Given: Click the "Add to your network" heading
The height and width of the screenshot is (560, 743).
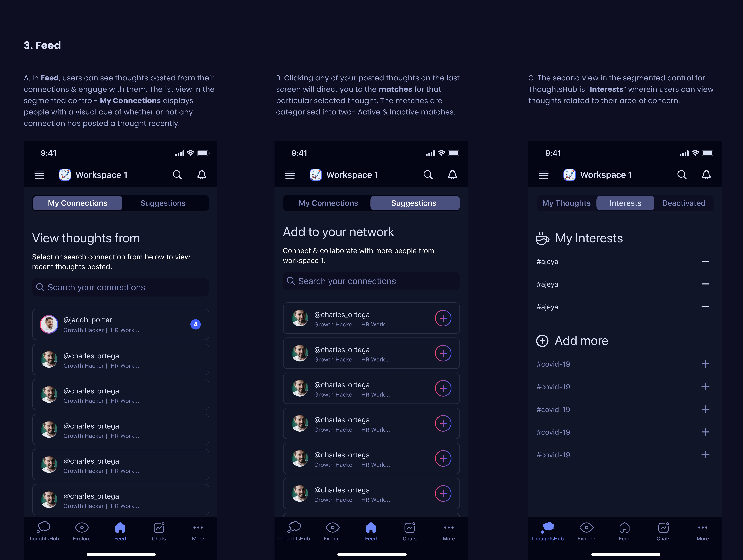Looking at the screenshot, I should tap(338, 232).
